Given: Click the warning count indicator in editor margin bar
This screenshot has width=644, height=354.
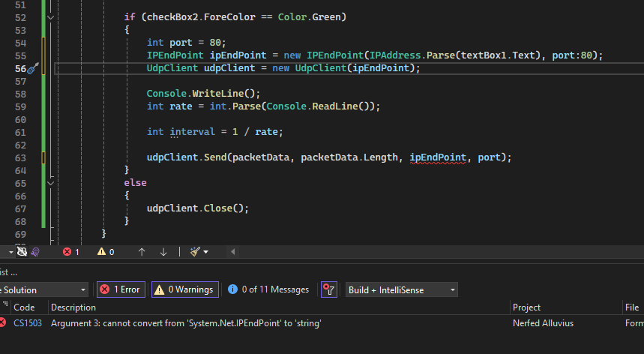Looking at the screenshot, I should coord(106,252).
